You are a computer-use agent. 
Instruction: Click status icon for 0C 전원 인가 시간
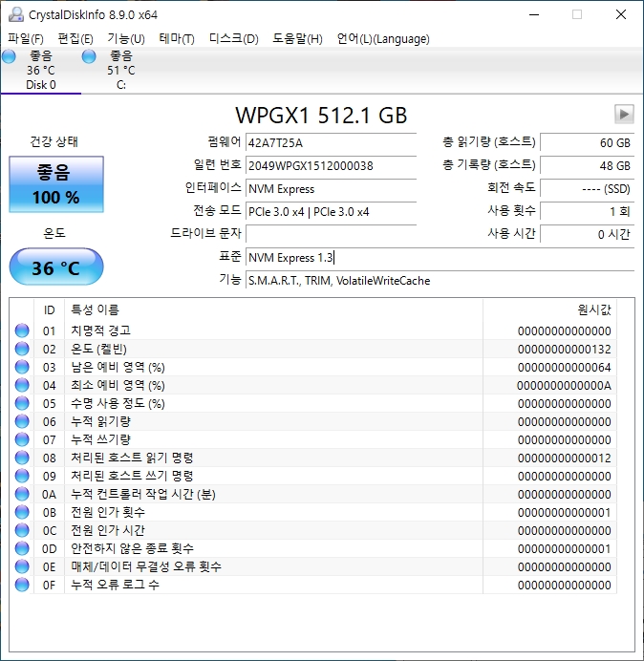click(x=22, y=530)
